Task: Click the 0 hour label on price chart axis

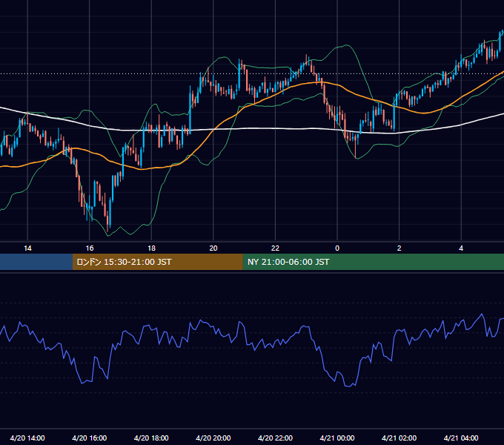Action: (x=337, y=248)
